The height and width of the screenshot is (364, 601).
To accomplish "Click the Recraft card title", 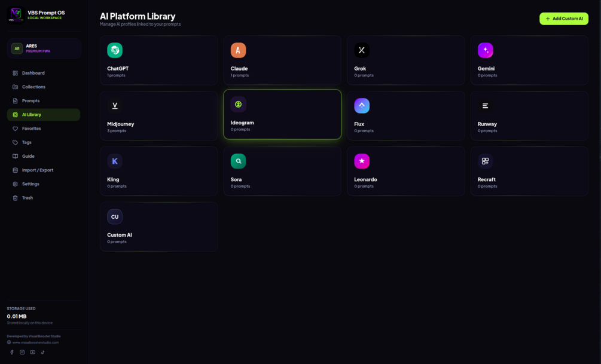I will pyautogui.click(x=486, y=180).
